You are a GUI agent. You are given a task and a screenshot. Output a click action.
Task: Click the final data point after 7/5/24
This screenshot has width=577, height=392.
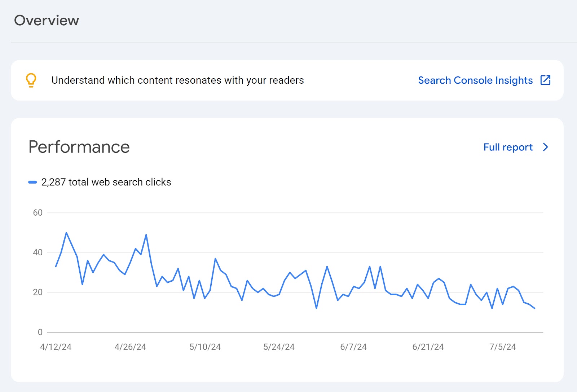(x=534, y=309)
